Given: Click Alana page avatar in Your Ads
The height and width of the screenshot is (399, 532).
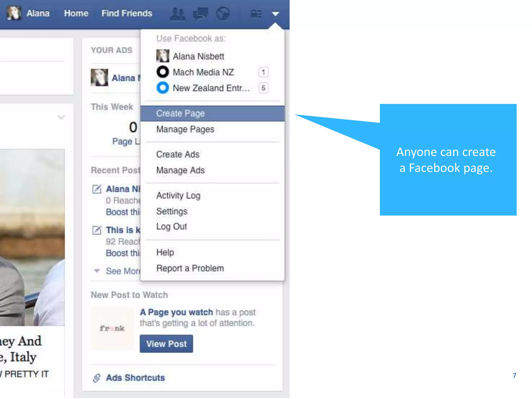Looking at the screenshot, I should pos(99,77).
